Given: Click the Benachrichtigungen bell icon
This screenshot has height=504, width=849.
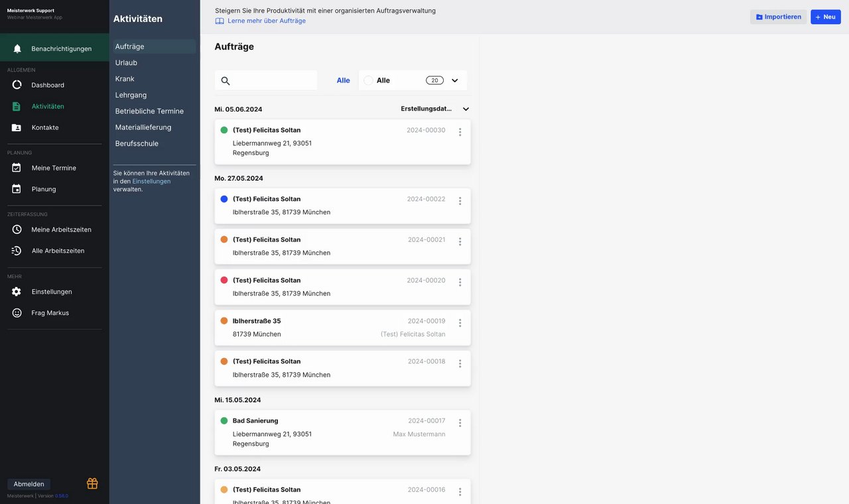Looking at the screenshot, I should click(x=17, y=48).
